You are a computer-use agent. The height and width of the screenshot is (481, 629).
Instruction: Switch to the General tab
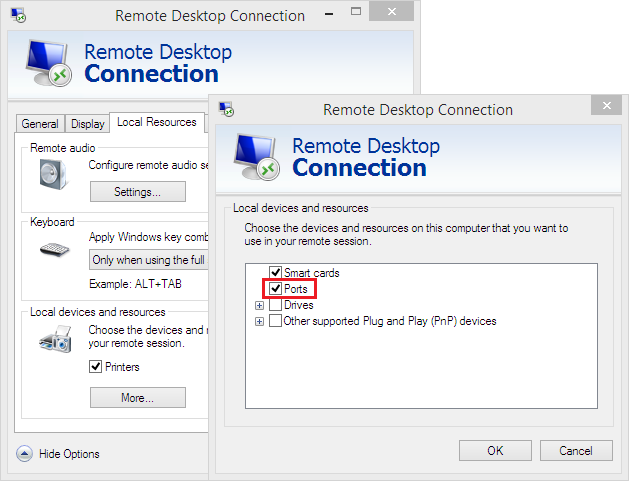click(x=40, y=124)
